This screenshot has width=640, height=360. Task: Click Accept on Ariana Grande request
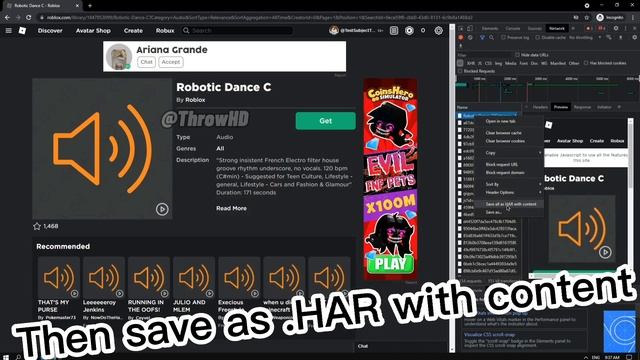(x=171, y=62)
